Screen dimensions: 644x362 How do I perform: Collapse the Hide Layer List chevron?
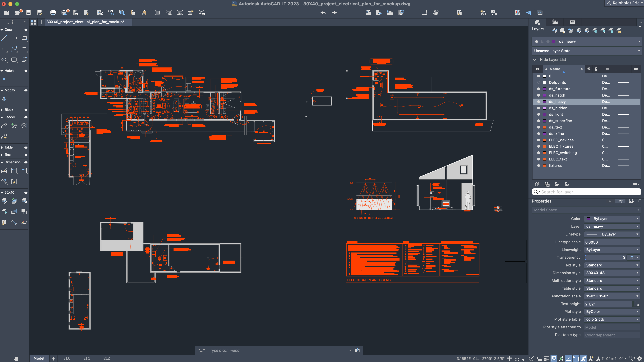tap(535, 60)
